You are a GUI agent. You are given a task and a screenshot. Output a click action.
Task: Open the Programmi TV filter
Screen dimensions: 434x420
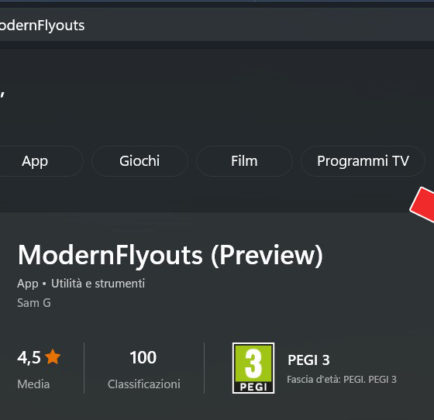click(363, 161)
